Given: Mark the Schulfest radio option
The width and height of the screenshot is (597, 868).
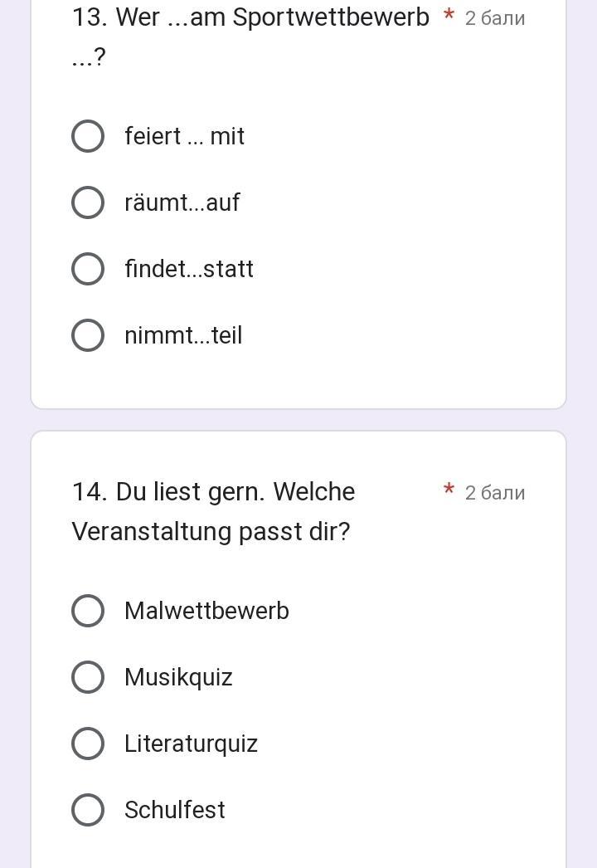Looking at the screenshot, I should tap(88, 810).
